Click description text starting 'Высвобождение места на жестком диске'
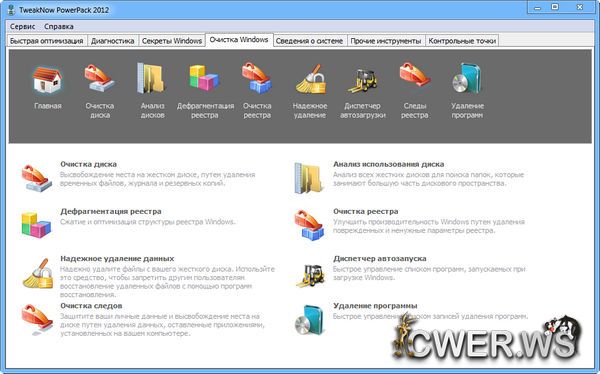Screen dimensions: 600x374 click(157, 179)
